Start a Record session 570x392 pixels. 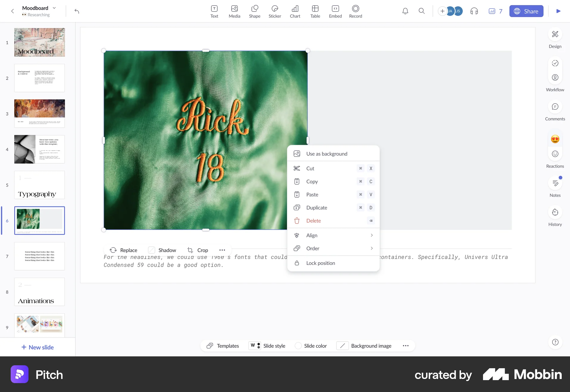click(x=355, y=11)
